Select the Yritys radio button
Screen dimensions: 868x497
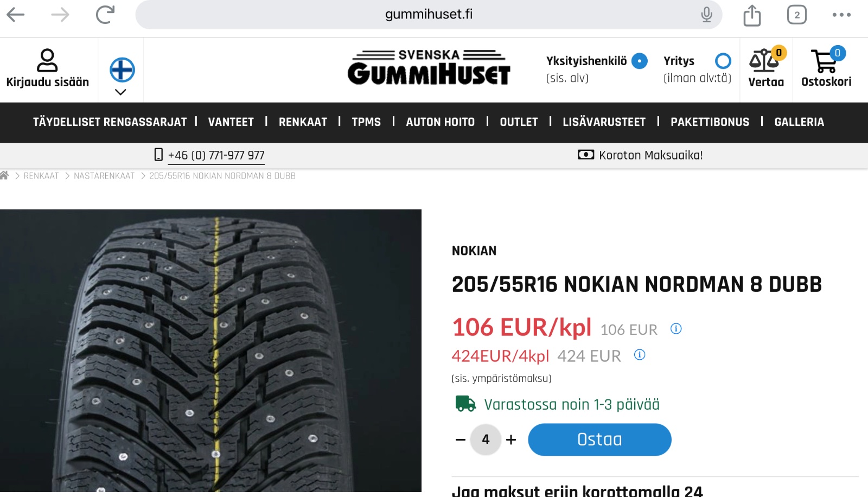pos(723,61)
